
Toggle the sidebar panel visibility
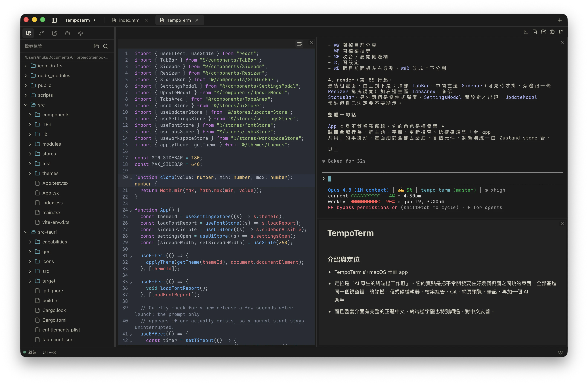[x=54, y=20]
